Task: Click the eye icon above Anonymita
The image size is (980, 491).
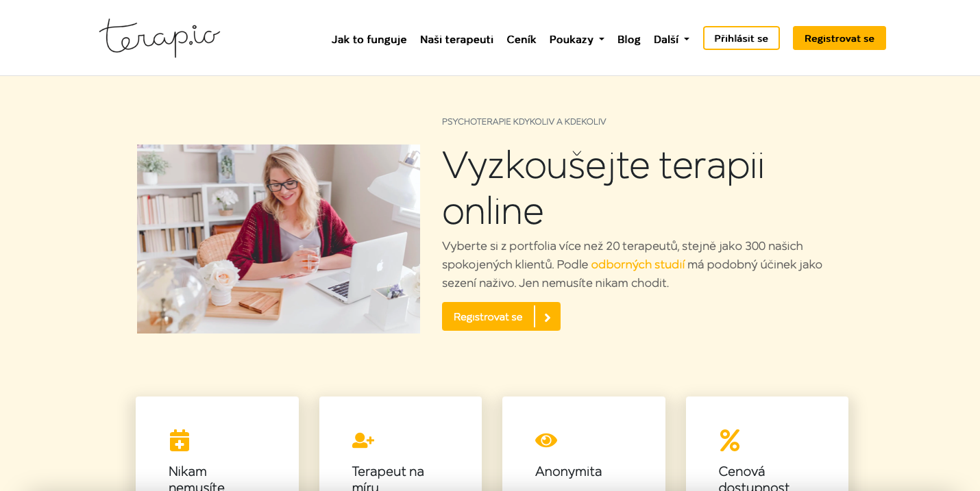Action: coord(546,440)
